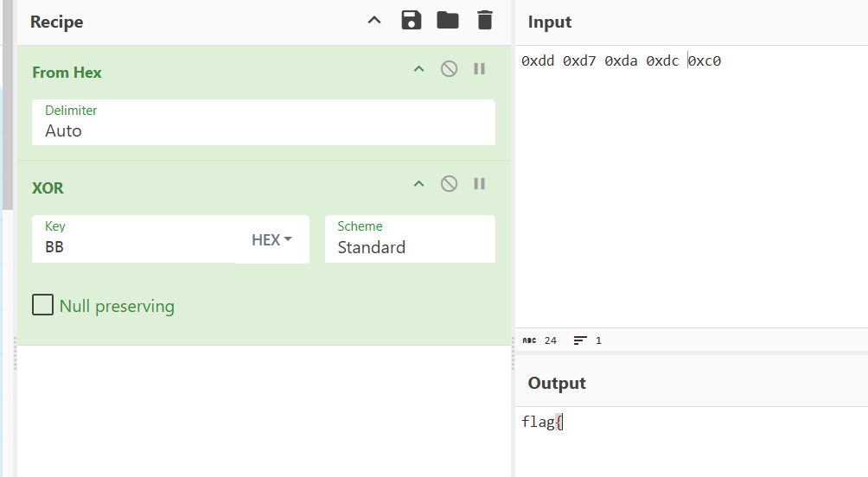868x477 pixels.
Task: Collapse the XOR operation
Action: 419,184
